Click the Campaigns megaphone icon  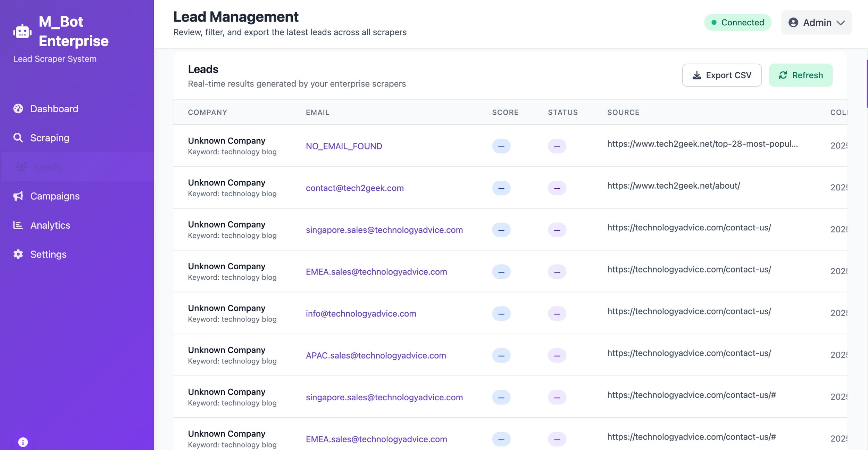tap(18, 196)
